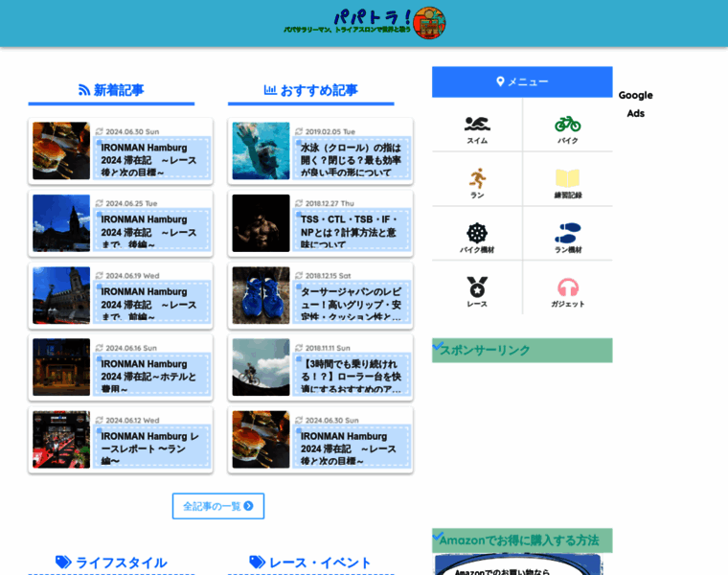Click the cyclist under clouds thumbnail
Image resolution: width=728 pixels, height=575 pixels.
pos(261,367)
